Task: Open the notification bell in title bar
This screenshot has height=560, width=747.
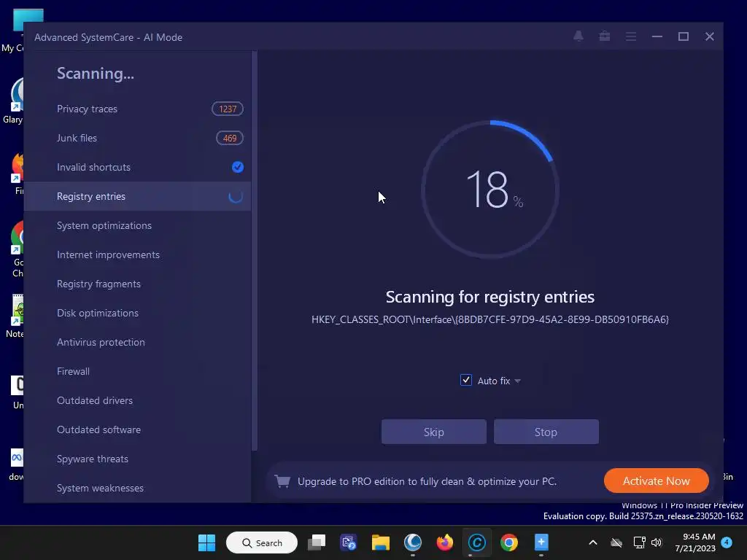Action: [x=578, y=36]
